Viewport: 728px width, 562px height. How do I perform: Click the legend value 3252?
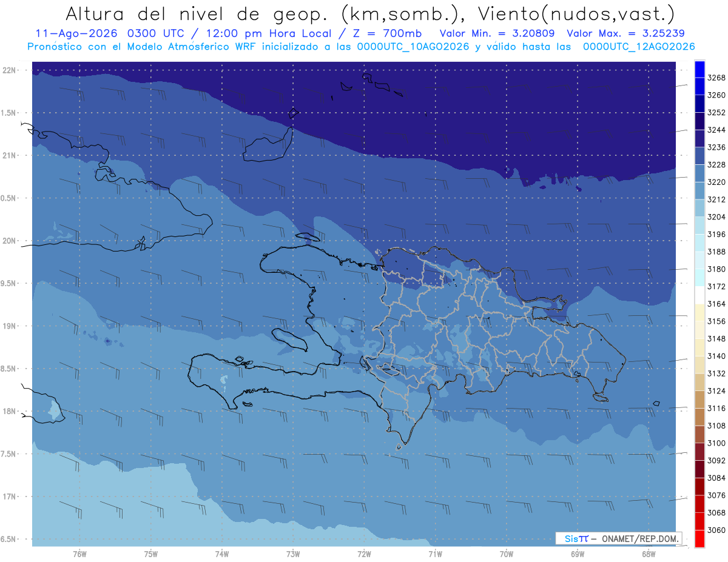click(x=716, y=113)
